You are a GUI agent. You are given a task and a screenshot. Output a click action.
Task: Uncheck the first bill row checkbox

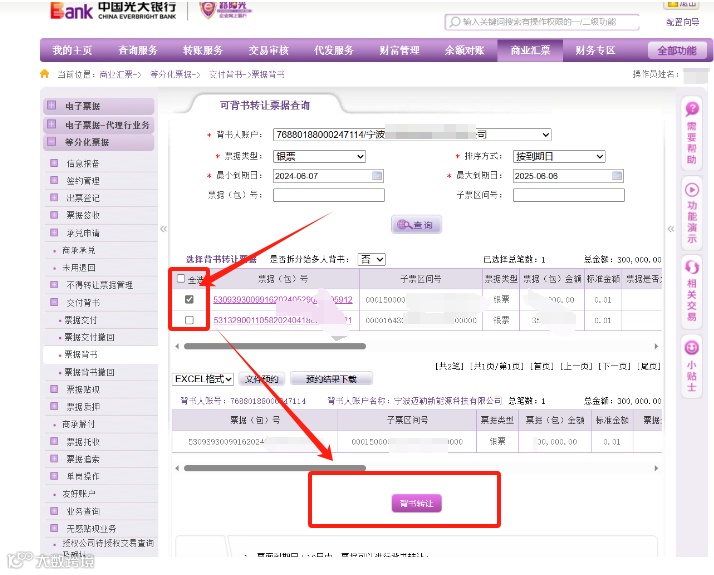[x=189, y=300]
